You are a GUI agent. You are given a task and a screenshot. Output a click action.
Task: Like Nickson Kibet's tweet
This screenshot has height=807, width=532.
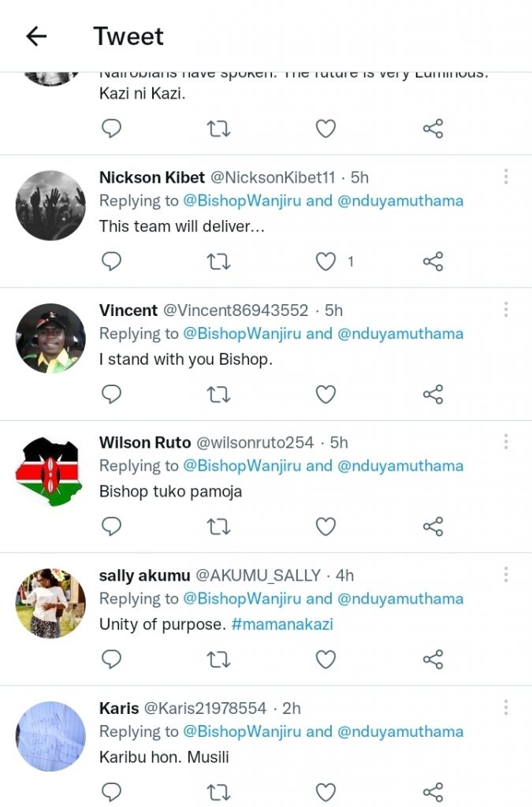[x=326, y=261]
